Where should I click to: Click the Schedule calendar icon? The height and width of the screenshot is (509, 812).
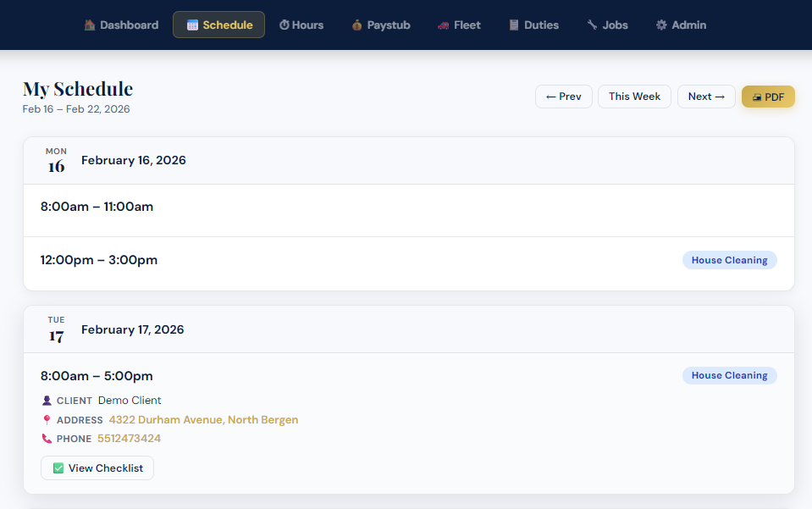click(192, 25)
